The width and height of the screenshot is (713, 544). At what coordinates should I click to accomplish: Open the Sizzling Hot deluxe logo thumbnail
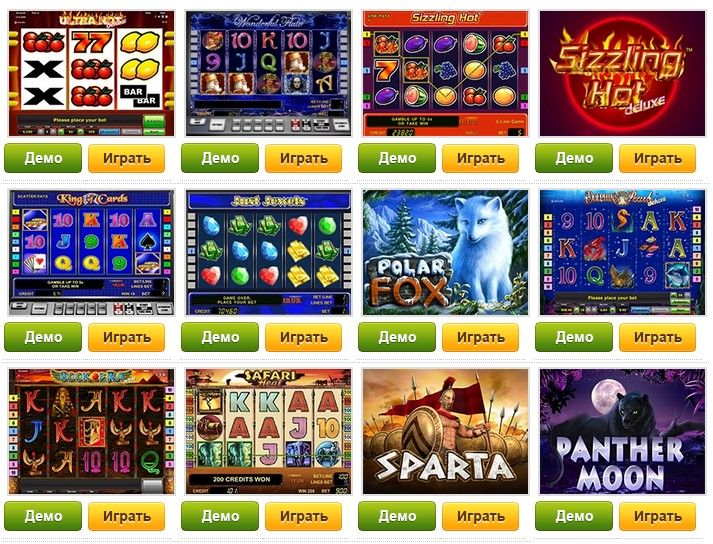pyautogui.click(x=623, y=73)
